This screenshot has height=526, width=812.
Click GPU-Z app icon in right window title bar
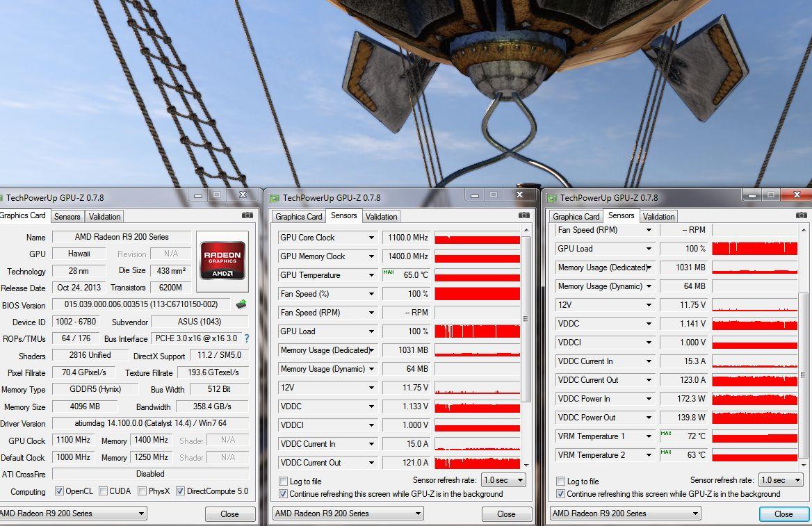[552, 198]
